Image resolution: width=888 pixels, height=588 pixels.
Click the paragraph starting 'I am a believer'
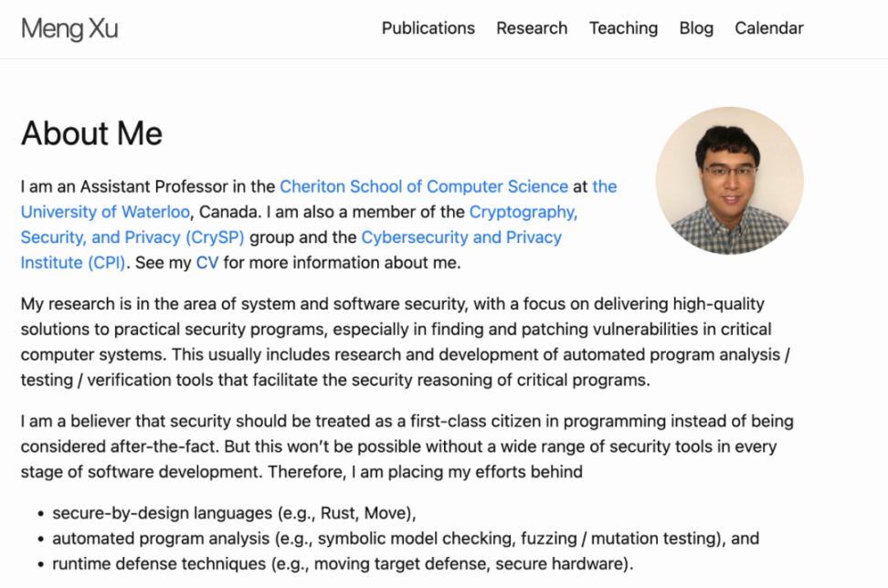click(407, 446)
